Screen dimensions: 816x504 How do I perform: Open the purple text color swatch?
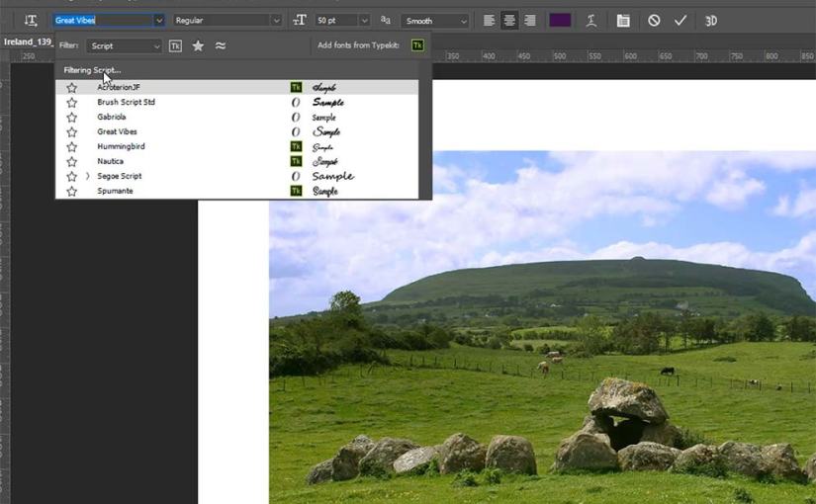[x=560, y=21]
